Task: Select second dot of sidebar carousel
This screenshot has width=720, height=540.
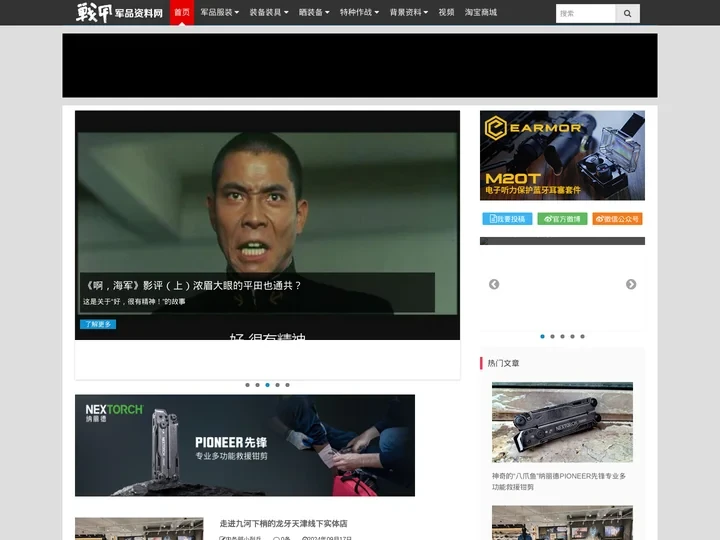Action: tap(552, 337)
